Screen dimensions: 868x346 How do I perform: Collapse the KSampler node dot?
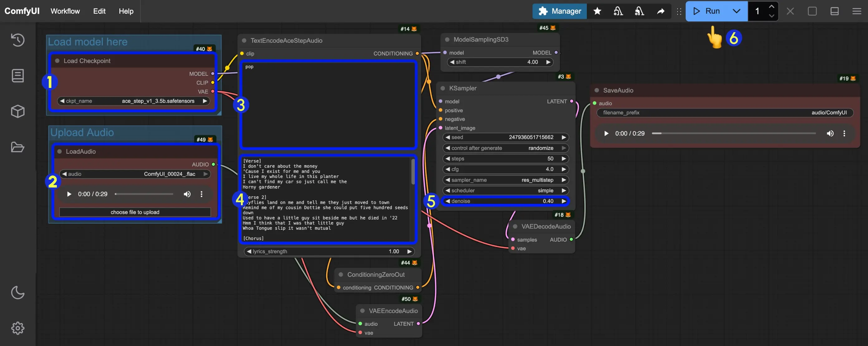(443, 88)
